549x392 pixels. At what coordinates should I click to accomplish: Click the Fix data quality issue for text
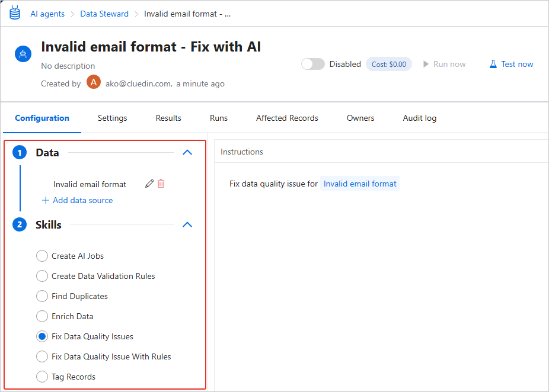tap(273, 184)
